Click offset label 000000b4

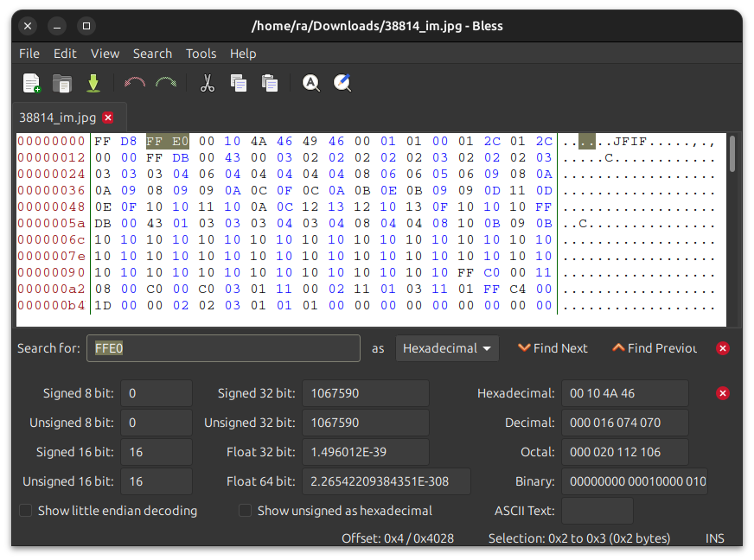52,305
